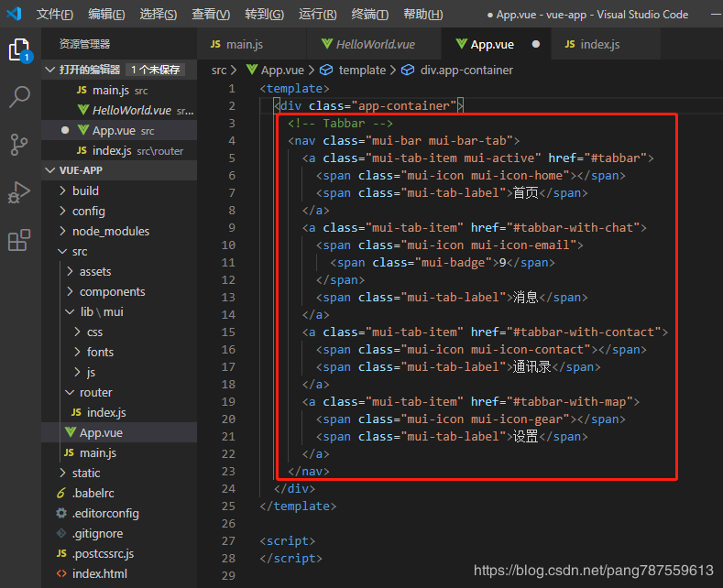Expand the node_modules folder
Image resolution: width=723 pixels, height=588 pixels.
(63, 231)
